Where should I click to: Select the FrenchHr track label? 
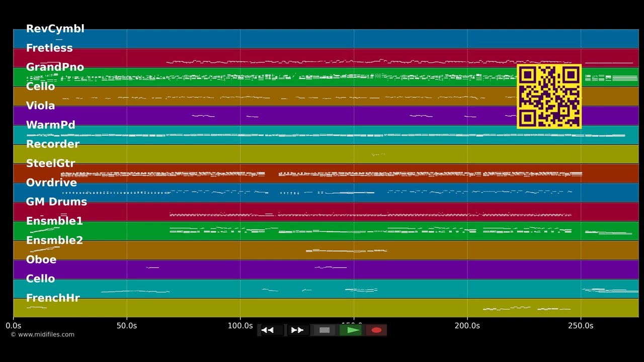[x=53, y=298]
